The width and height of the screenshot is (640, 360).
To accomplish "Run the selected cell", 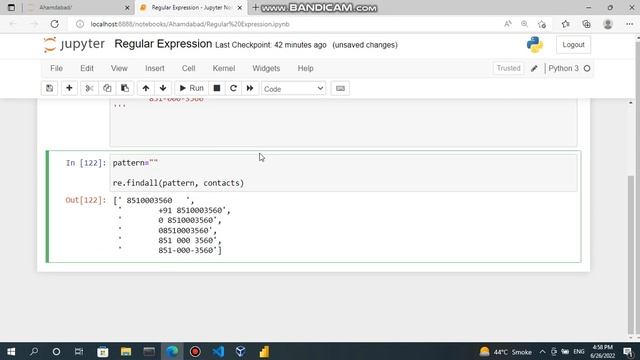I will pos(191,88).
